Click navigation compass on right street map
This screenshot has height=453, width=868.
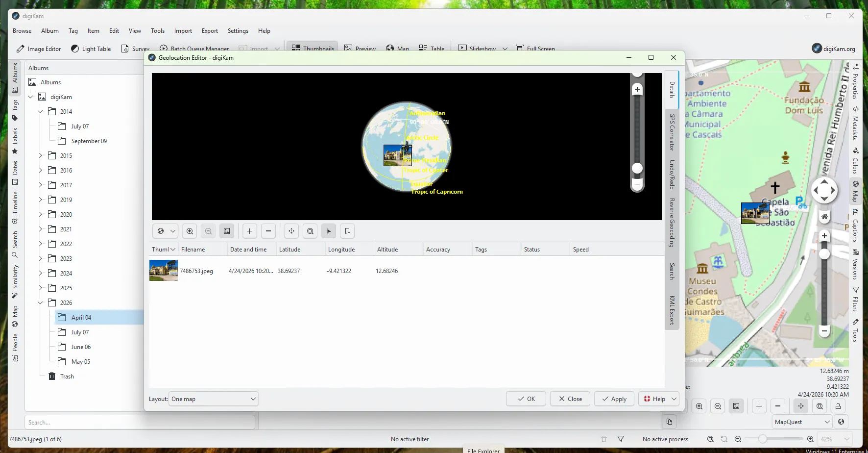click(824, 190)
